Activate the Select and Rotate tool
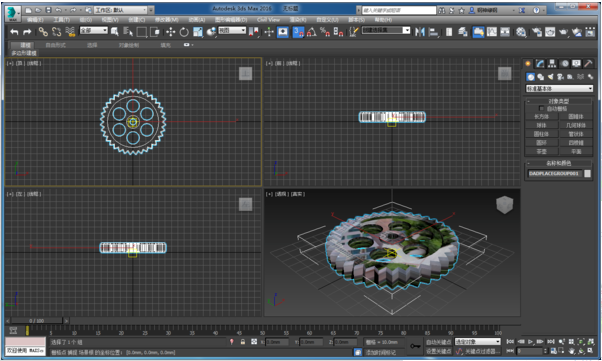The image size is (602, 361). click(184, 32)
